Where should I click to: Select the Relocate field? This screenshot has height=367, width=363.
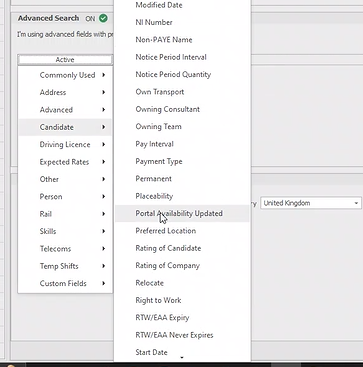pos(182,283)
